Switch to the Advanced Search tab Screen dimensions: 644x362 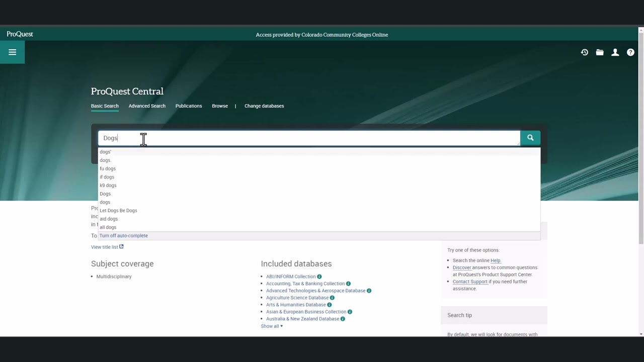147,106
